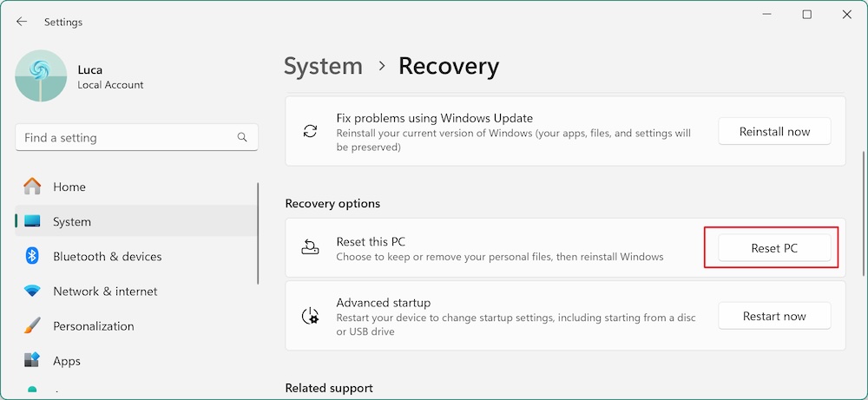The height and width of the screenshot is (400, 868).
Task: Click the Bluetooth icon in sidebar
Action: pos(32,256)
